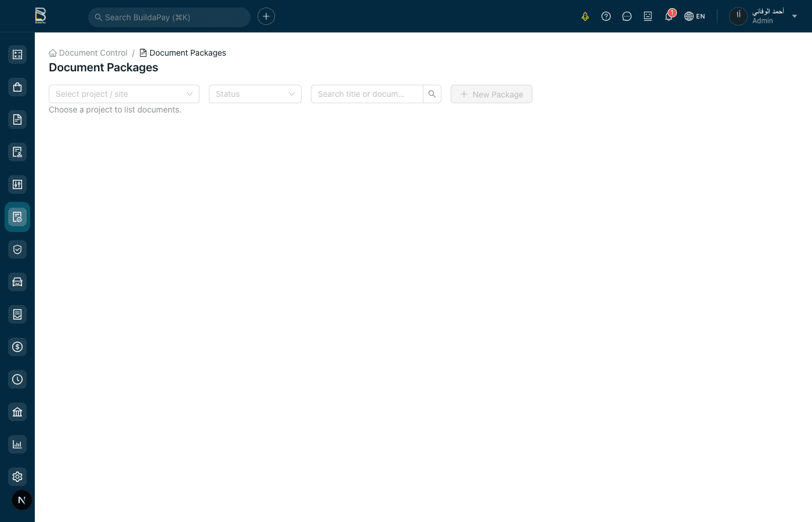Expand the Select project / site dropdown
Screen dimensions: 812x522
124,94
